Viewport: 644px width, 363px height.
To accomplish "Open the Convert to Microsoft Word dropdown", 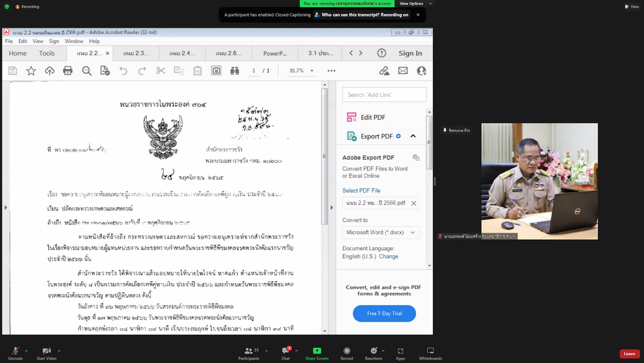I will click(381, 232).
